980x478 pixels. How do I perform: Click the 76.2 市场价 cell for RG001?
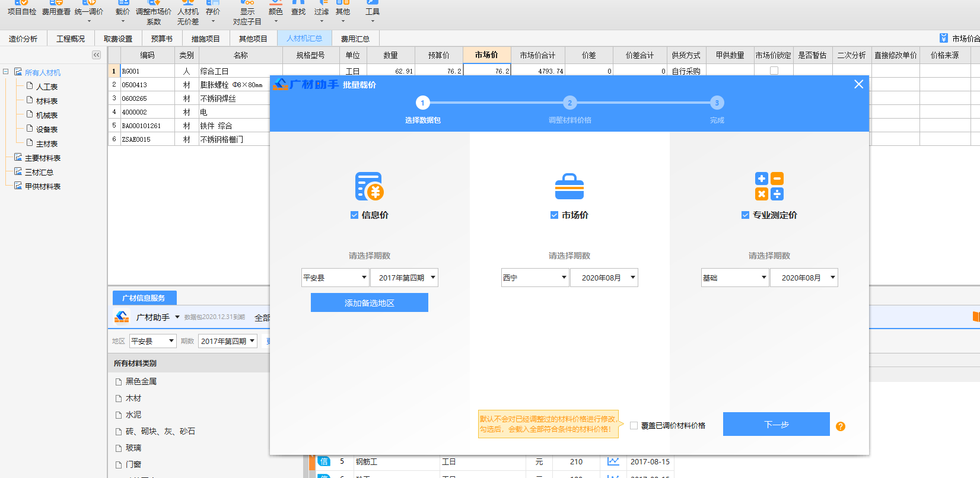pyautogui.click(x=487, y=71)
